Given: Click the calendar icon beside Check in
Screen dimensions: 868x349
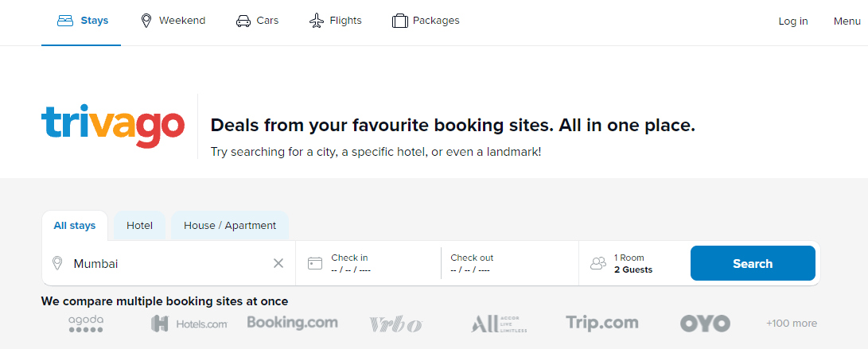Looking at the screenshot, I should [x=314, y=263].
